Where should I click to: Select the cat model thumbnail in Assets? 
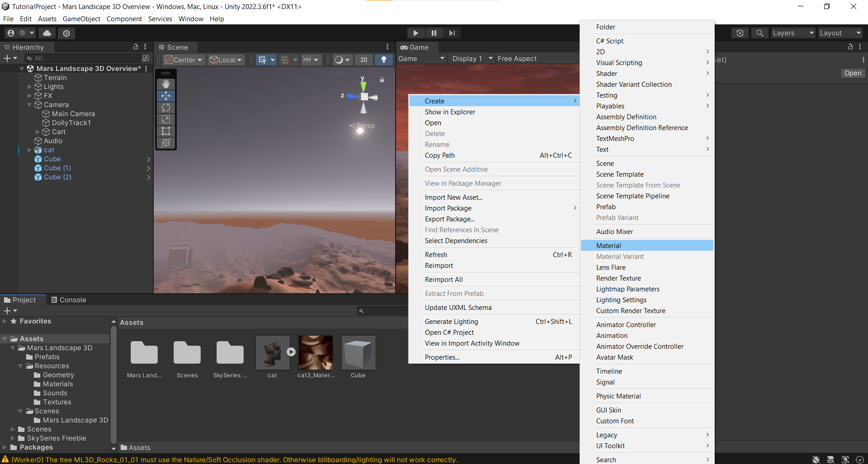pyautogui.click(x=272, y=352)
